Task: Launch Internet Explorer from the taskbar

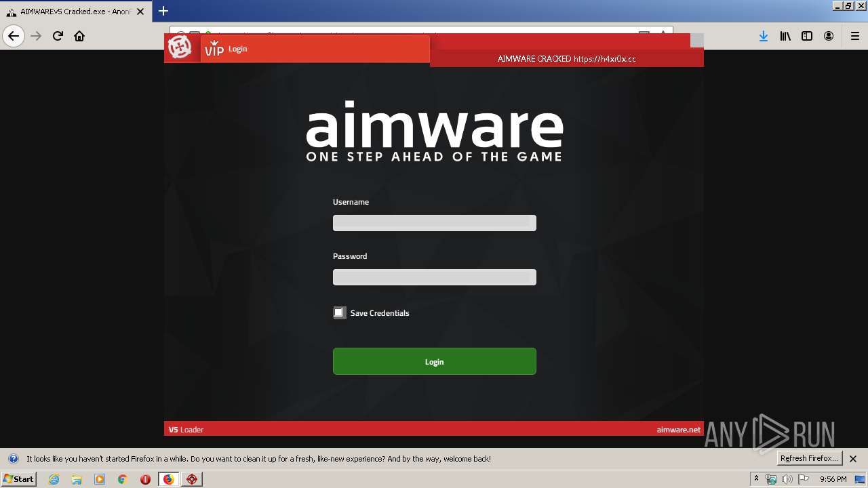Action: click(x=54, y=479)
